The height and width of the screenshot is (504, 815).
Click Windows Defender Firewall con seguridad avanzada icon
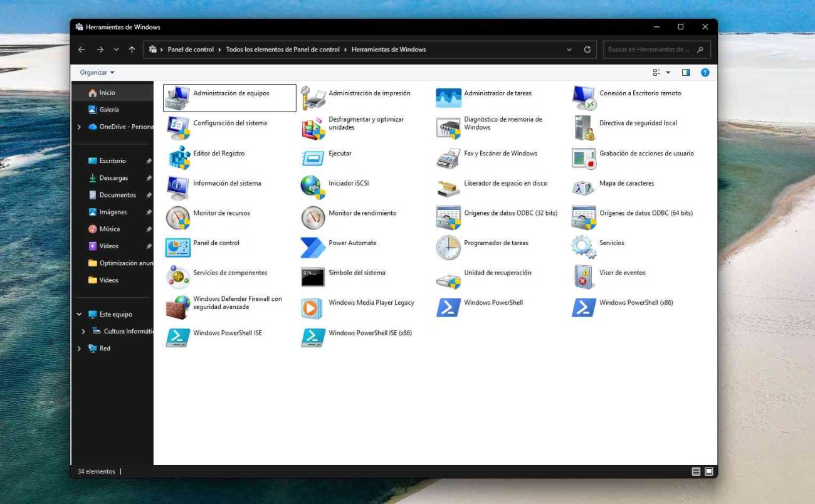coord(178,307)
